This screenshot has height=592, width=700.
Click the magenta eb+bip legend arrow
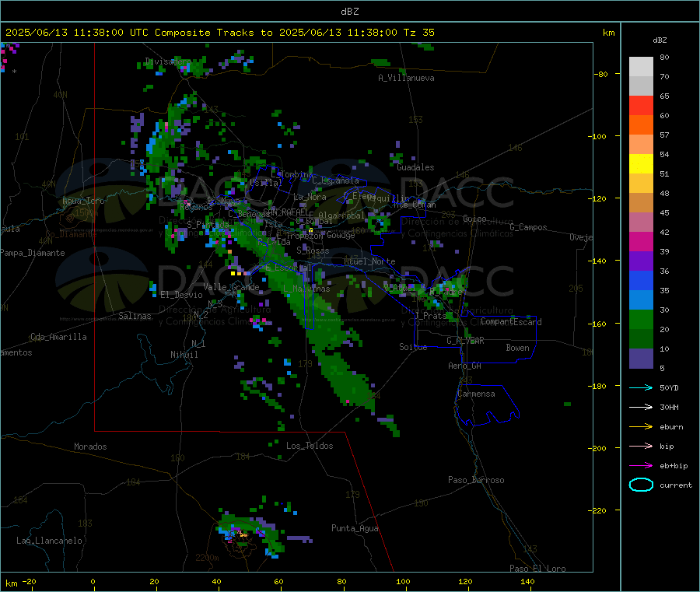641,466
